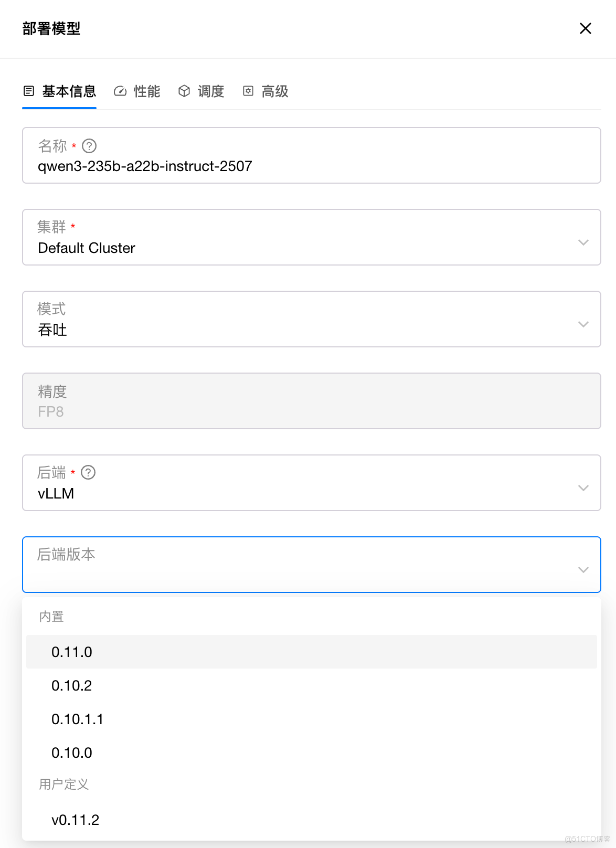Viewport: 616px width, 848px height.
Task: Choose user-defined version v0.11.2
Action: (76, 820)
